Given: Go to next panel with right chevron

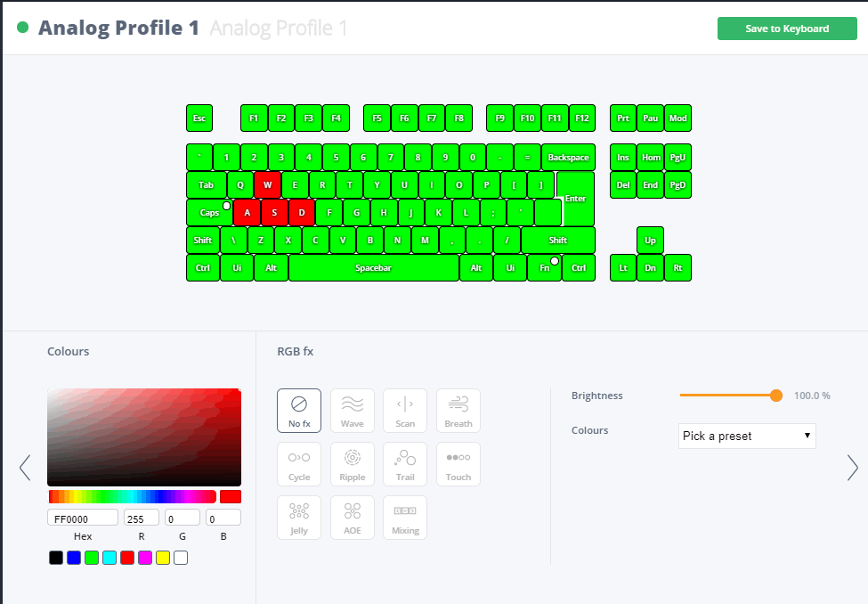Looking at the screenshot, I should pyautogui.click(x=853, y=468).
